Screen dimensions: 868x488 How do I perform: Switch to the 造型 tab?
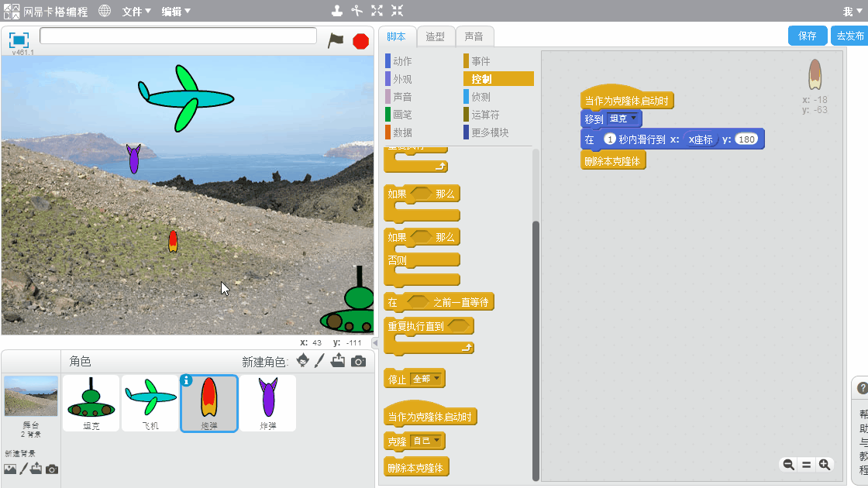[x=435, y=36]
